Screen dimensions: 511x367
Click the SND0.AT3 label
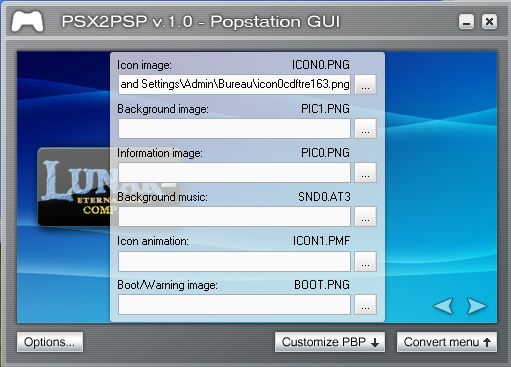pyautogui.click(x=324, y=197)
